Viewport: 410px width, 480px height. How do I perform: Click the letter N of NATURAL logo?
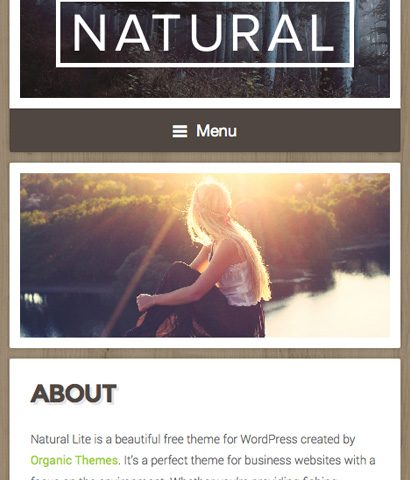(x=89, y=33)
